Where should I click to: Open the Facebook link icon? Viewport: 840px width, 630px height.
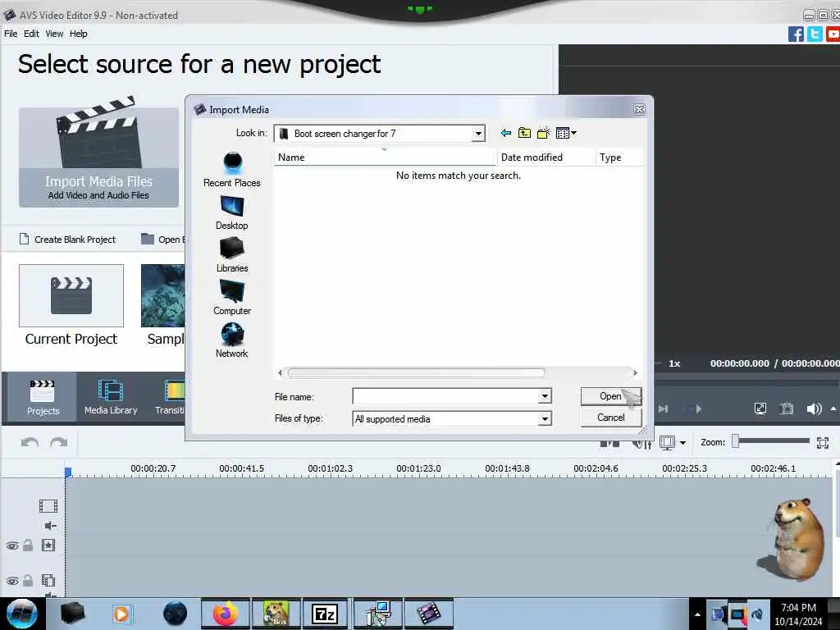(796, 34)
